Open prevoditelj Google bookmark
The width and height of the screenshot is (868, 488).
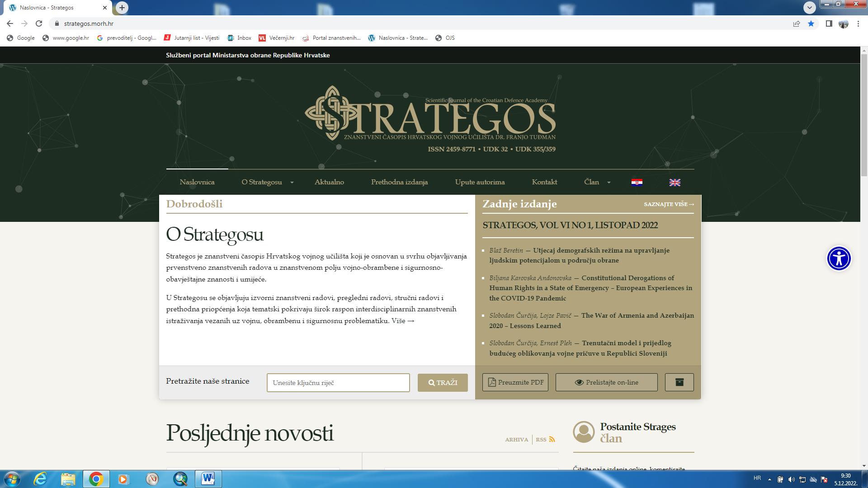pyautogui.click(x=127, y=38)
